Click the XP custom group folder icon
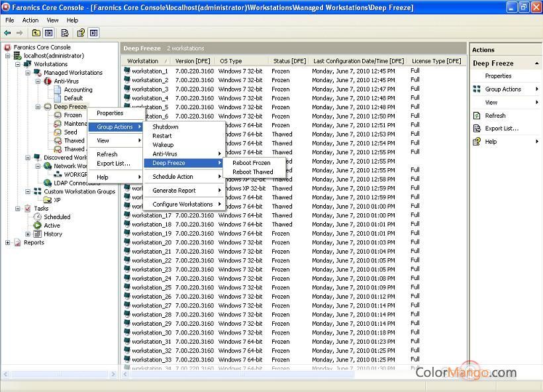543x392 pixels. (48, 200)
